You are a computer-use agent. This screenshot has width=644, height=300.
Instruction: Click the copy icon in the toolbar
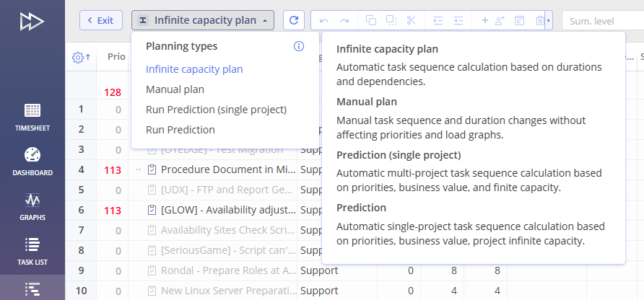[x=371, y=20]
